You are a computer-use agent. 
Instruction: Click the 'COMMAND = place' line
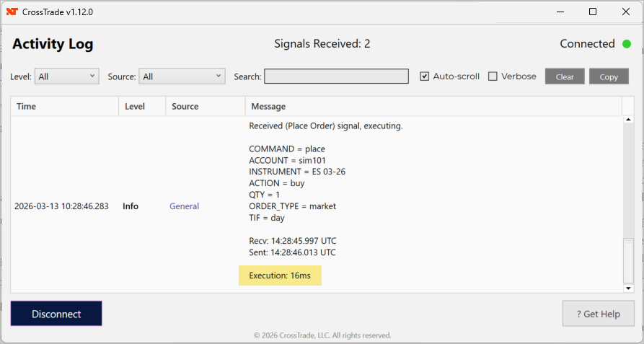coord(287,149)
